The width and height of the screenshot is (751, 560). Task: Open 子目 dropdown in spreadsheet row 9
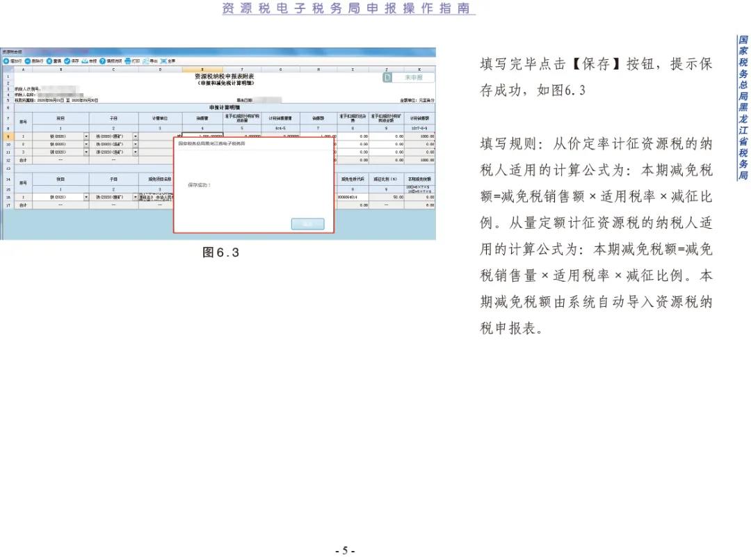(136, 136)
